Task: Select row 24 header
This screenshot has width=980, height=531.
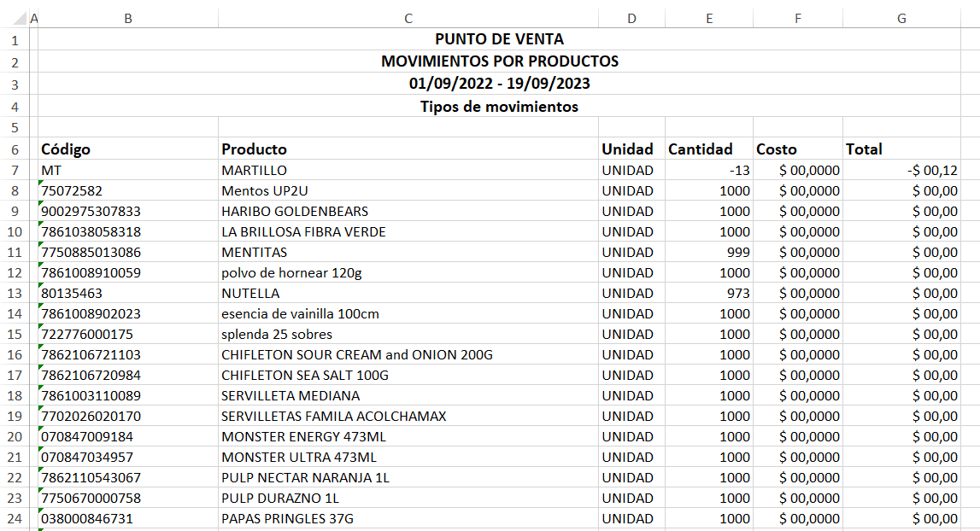Action: [15, 518]
